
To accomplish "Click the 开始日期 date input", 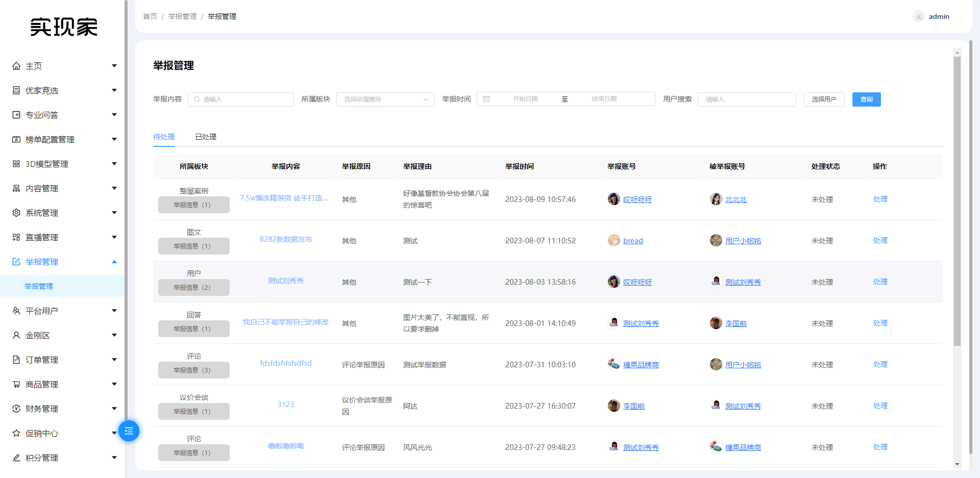I will (526, 99).
